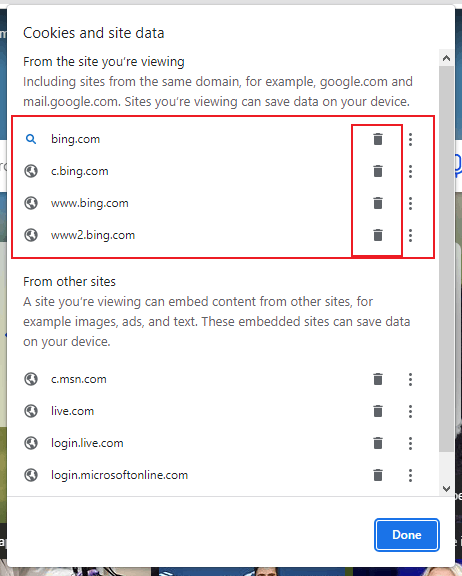Open three-dot menu for www2.bing.com
The width and height of the screenshot is (462, 576).
tap(411, 235)
